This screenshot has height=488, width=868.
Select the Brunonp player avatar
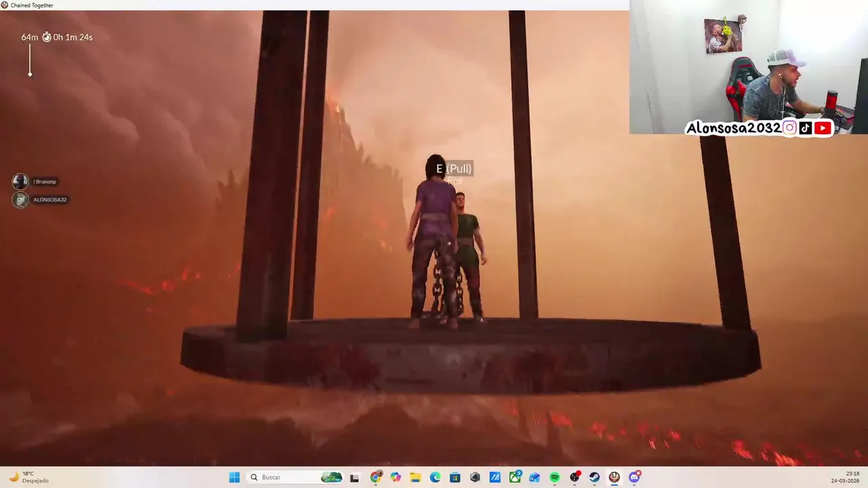tap(20, 181)
